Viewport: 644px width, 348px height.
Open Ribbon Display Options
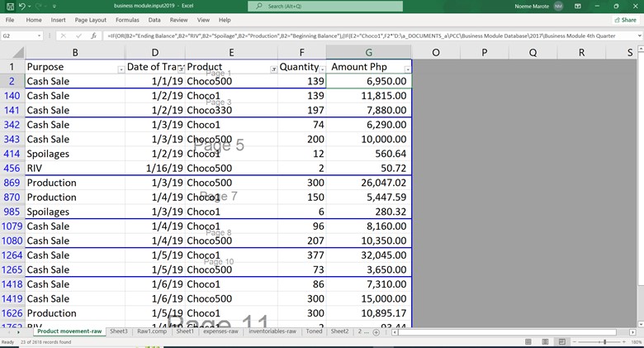click(x=577, y=6)
